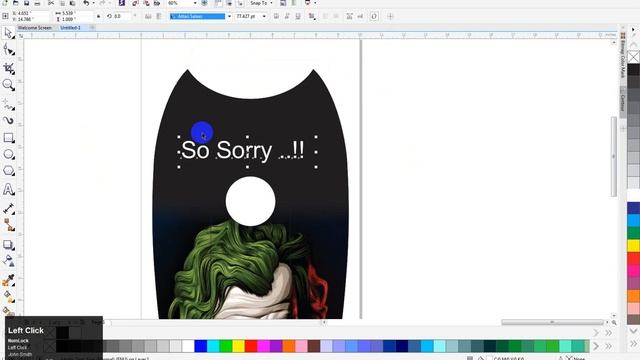Viewport: 640px width, 360px height.
Task: Click the Cut scissors icon
Action: point(51,3)
